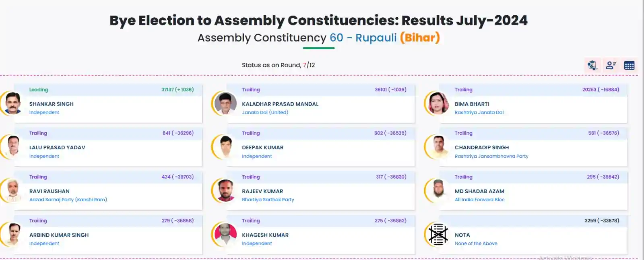
Task: Click the NOTA crossed-ballot symbol
Action: pos(438,234)
